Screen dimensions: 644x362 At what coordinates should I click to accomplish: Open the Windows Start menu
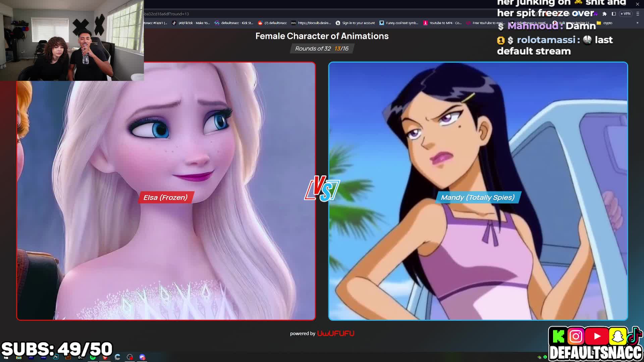6,357
